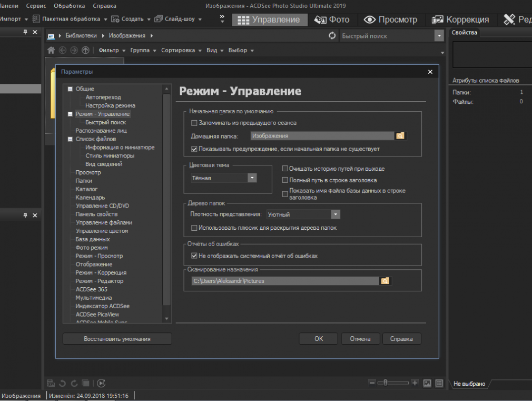Viewport: 532px width, 401px height.
Task: Enable Очищать историю путей при выходе
Action: (285, 169)
